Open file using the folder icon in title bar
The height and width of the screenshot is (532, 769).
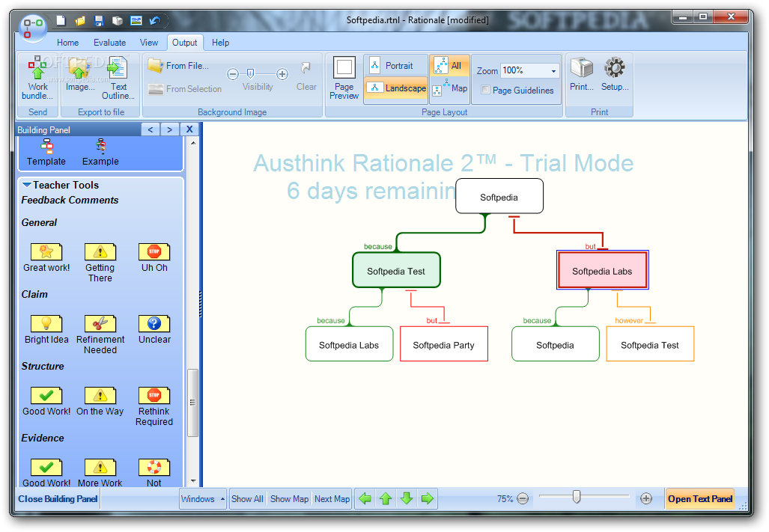click(80, 20)
